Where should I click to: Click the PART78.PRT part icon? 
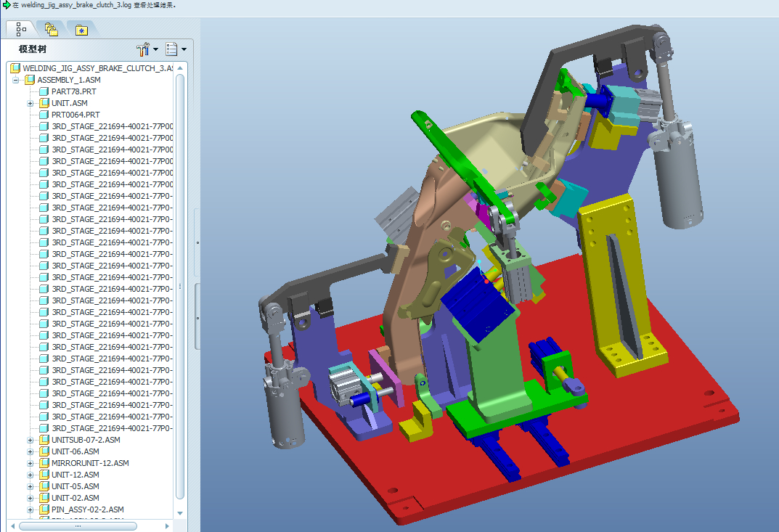(x=44, y=91)
